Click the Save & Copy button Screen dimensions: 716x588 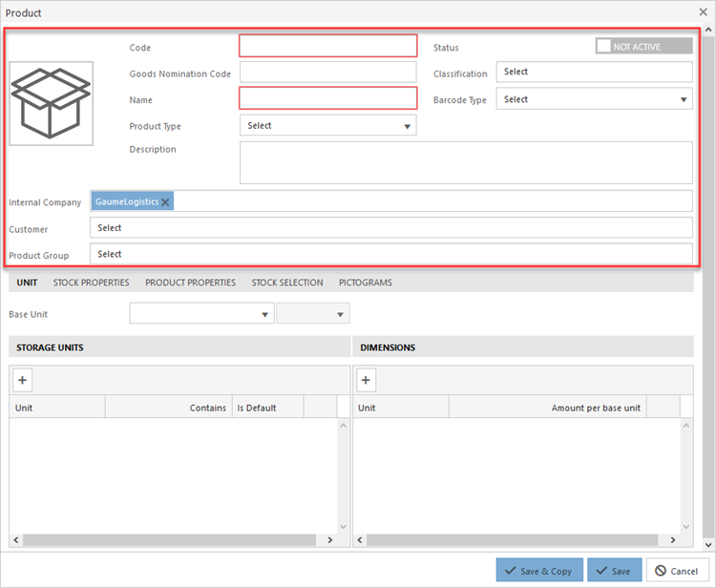point(539,570)
